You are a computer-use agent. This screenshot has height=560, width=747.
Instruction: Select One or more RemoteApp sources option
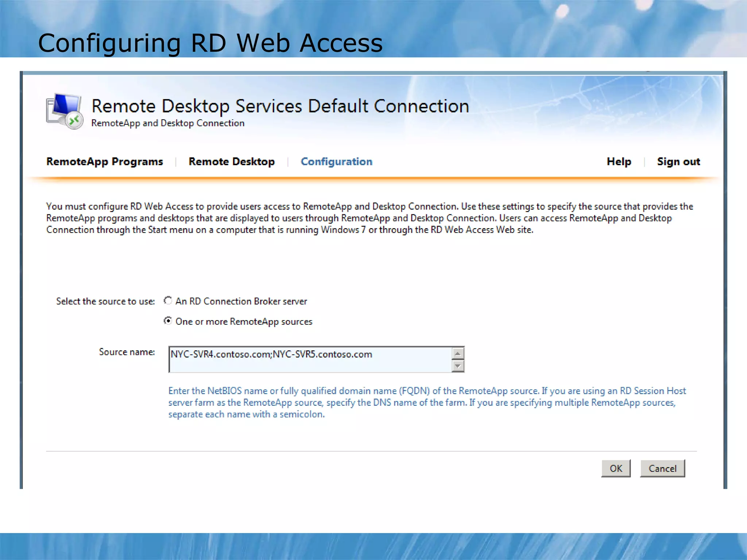168,321
